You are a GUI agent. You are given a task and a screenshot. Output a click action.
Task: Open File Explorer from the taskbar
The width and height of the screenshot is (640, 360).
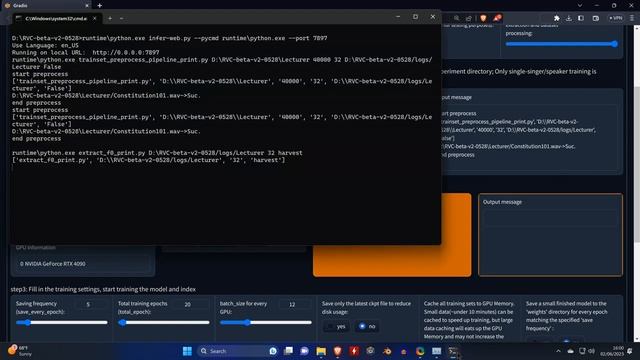[321, 351]
